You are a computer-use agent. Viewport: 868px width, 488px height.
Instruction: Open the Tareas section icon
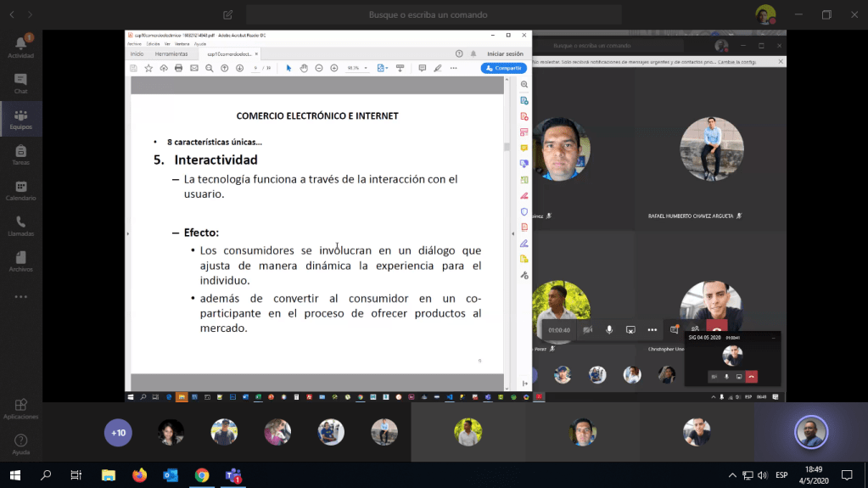click(x=20, y=154)
